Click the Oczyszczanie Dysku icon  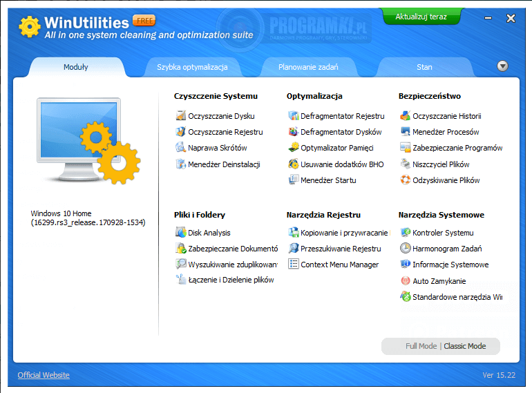pyautogui.click(x=180, y=115)
